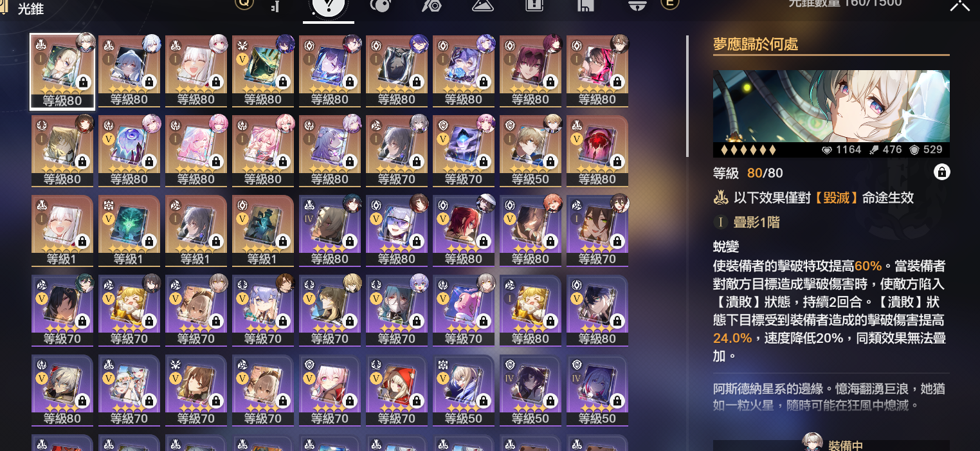Click the 光錐 header label
This screenshot has height=451, width=980.
[x=31, y=8]
